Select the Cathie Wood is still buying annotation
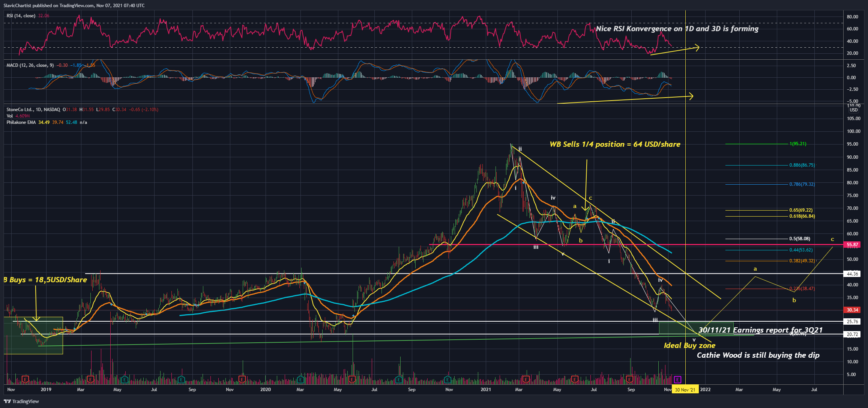The image size is (868, 408). tap(758, 355)
